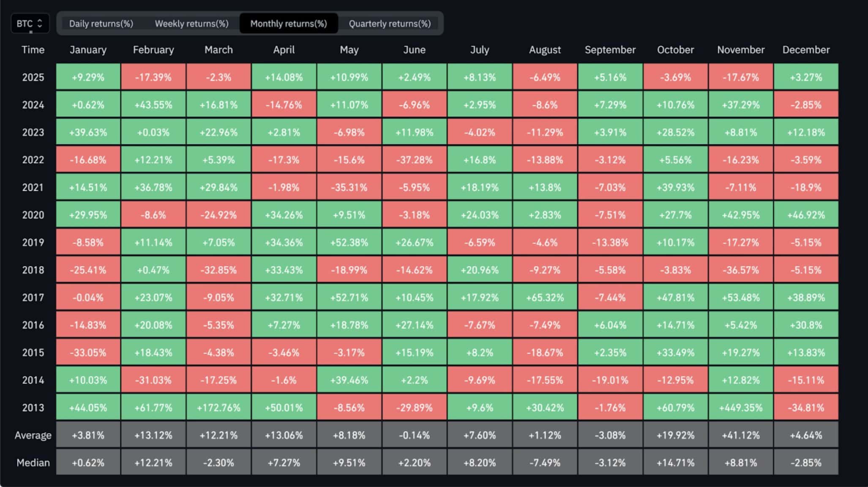Screen dimensions: 868x487
Task: Switch to Daily returns(%) tab
Action: [101, 24]
